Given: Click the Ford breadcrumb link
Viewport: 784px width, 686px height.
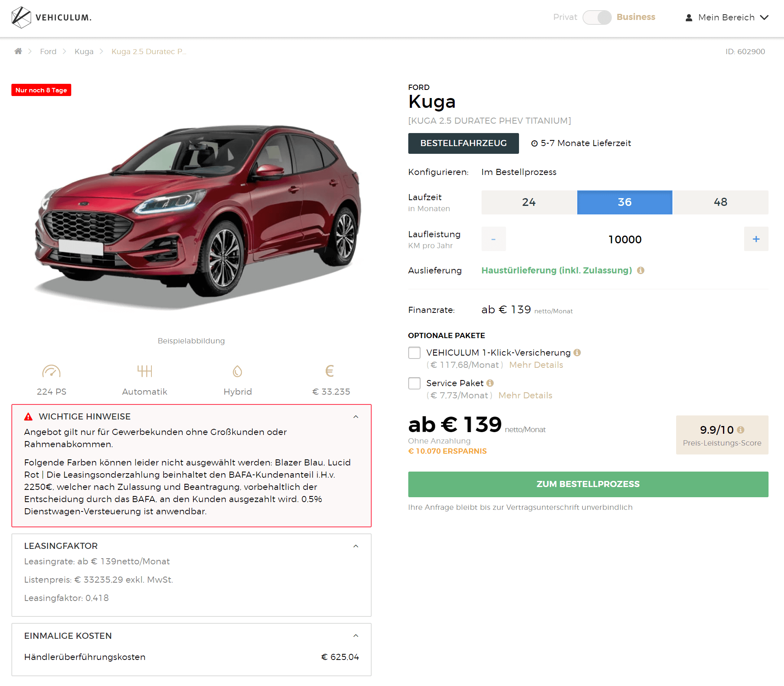Looking at the screenshot, I should [48, 52].
